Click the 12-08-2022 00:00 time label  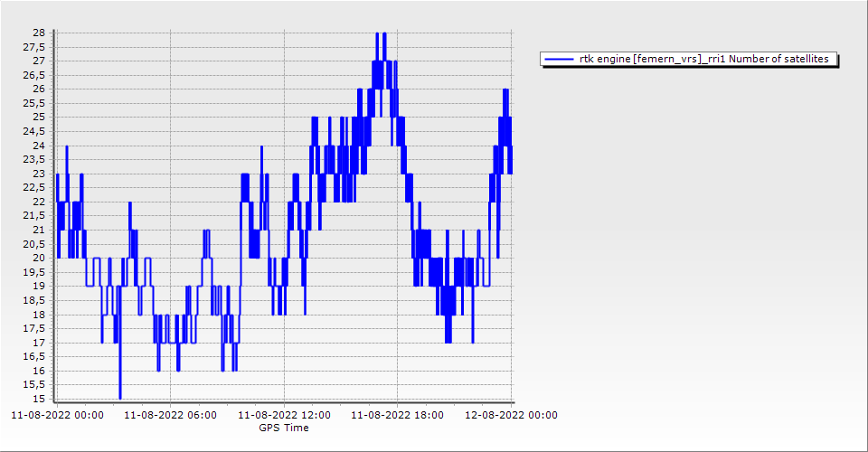(511, 415)
